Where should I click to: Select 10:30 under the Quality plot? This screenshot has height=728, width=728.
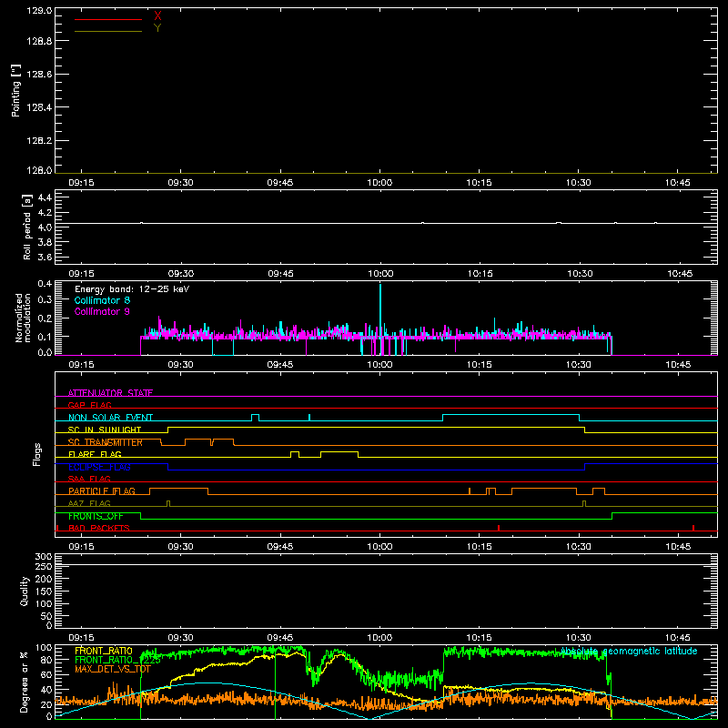coord(578,638)
